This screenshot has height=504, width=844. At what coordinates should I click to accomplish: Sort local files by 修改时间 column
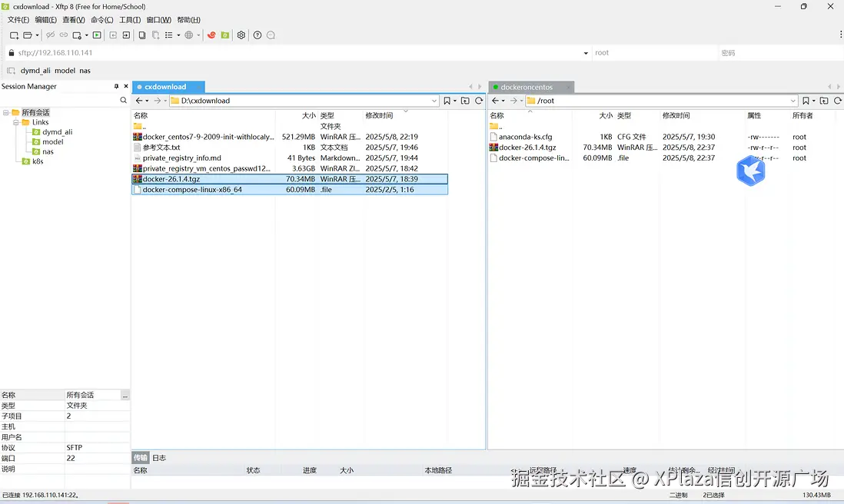point(379,116)
